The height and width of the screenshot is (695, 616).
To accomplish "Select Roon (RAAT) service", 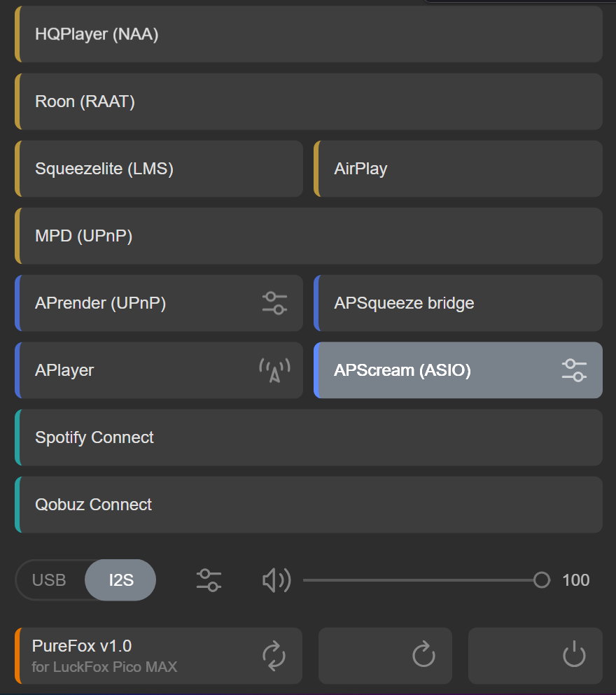I will pos(308,101).
